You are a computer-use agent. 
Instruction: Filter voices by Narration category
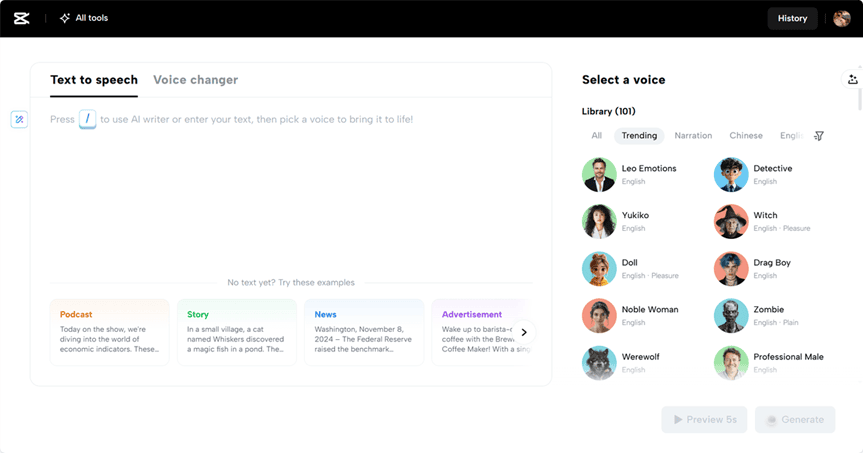pyautogui.click(x=693, y=136)
